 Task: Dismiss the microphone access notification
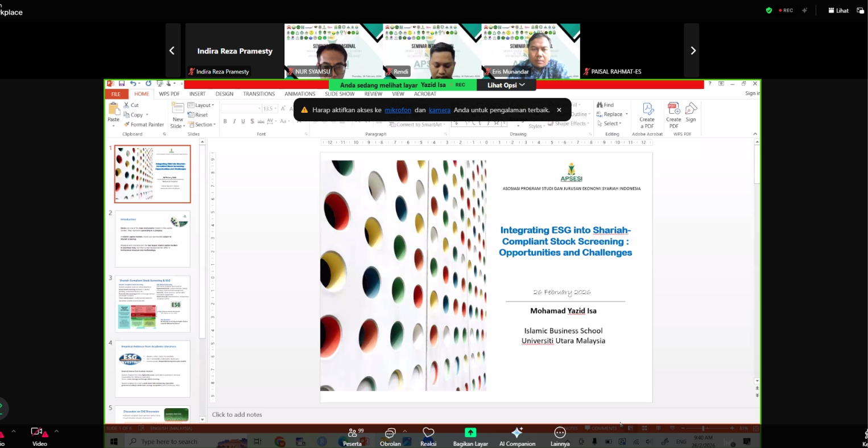click(x=559, y=110)
